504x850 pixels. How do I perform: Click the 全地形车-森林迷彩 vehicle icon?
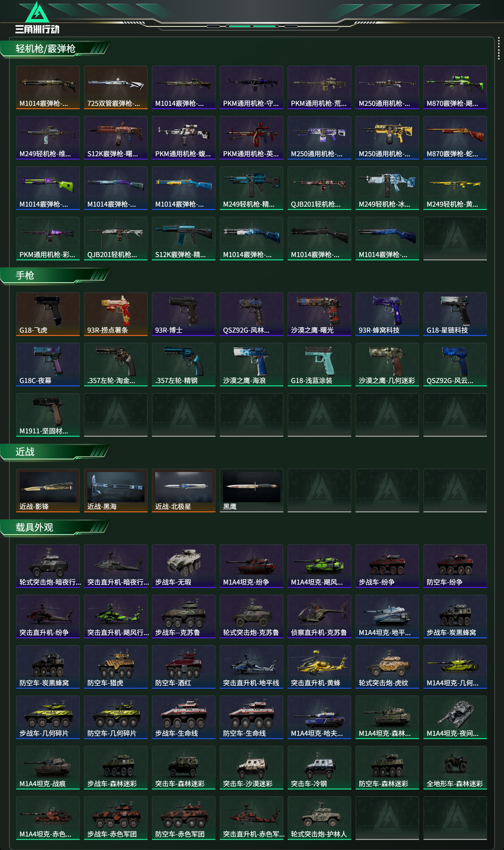click(x=455, y=767)
